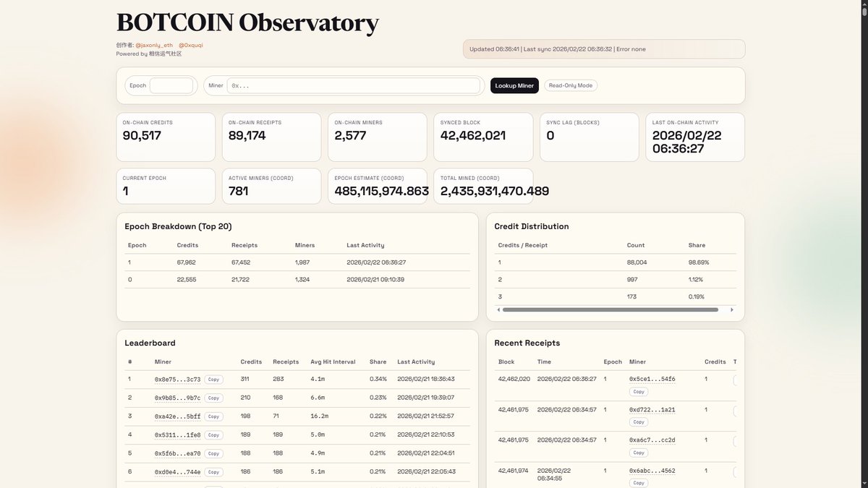
Task: Click Credit Distribution scrollbar left arrow
Action: 498,309
